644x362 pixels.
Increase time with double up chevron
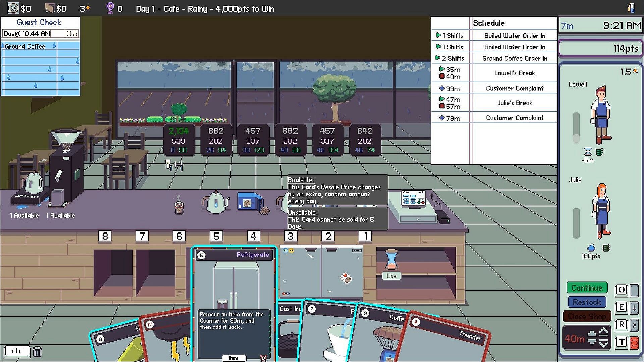pyautogui.click(x=604, y=332)
